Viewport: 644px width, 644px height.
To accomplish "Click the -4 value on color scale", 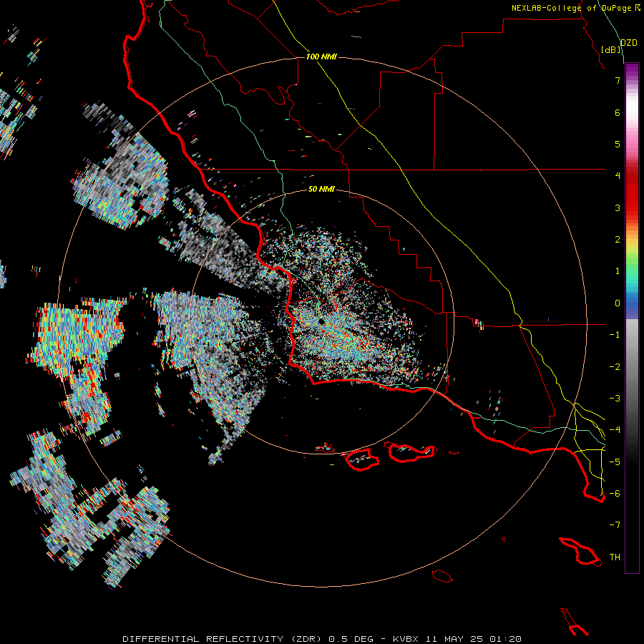I will pyautogui.click(x=615, y=429).
